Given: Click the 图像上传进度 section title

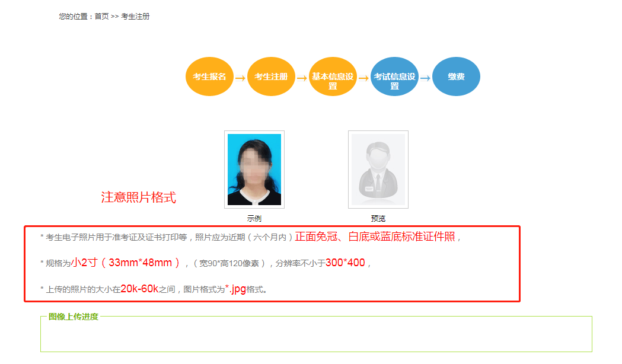Looking at the screenshot, I should (x=74, y=317).
